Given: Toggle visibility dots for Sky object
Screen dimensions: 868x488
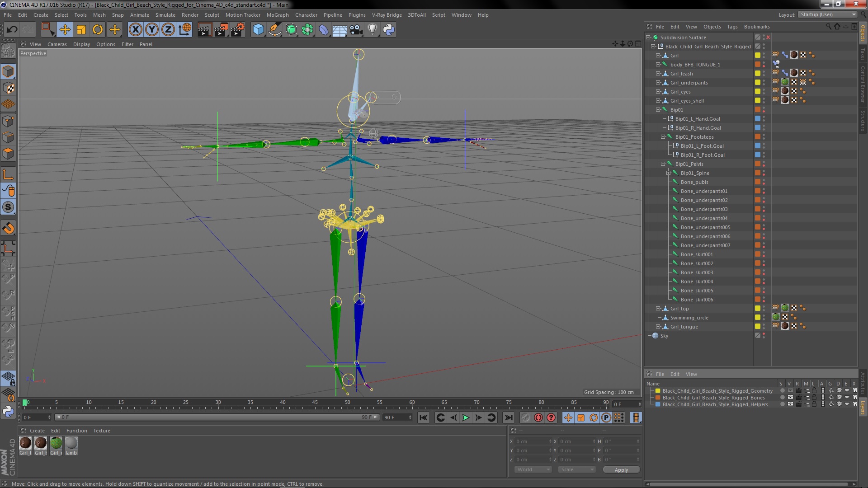Looking at the screenshot, I should coord(764,336).
